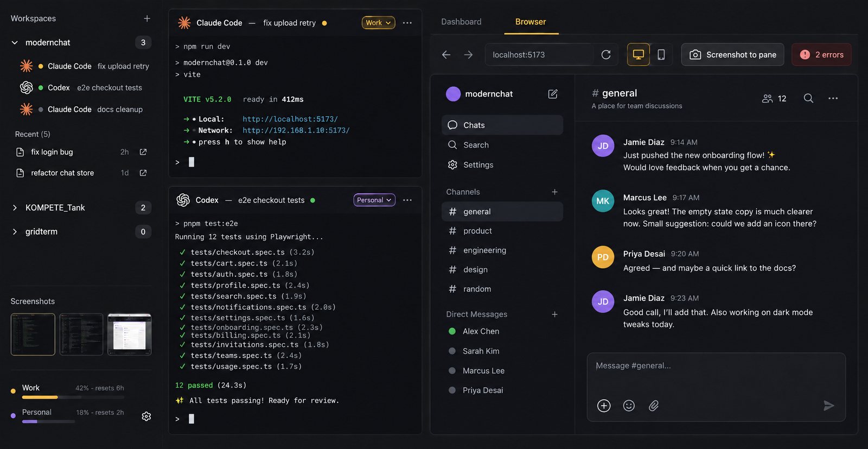Reload the browser page
The width and height of the screenshot is (868, 449).
pyautogui.click(x=606, y=55)
